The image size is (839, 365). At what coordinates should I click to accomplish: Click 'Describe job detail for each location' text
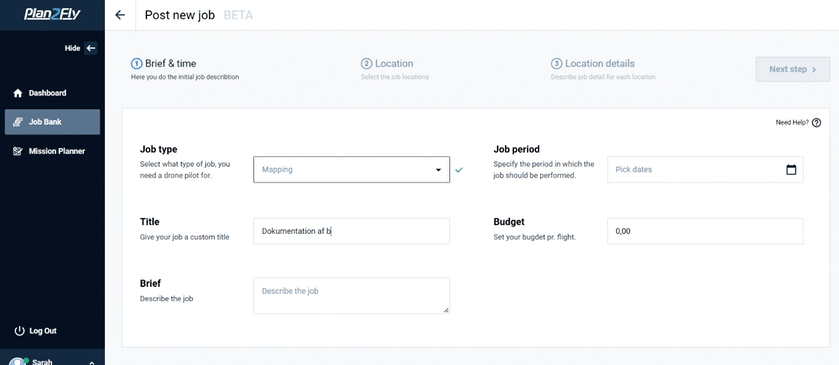click(603, 77)
